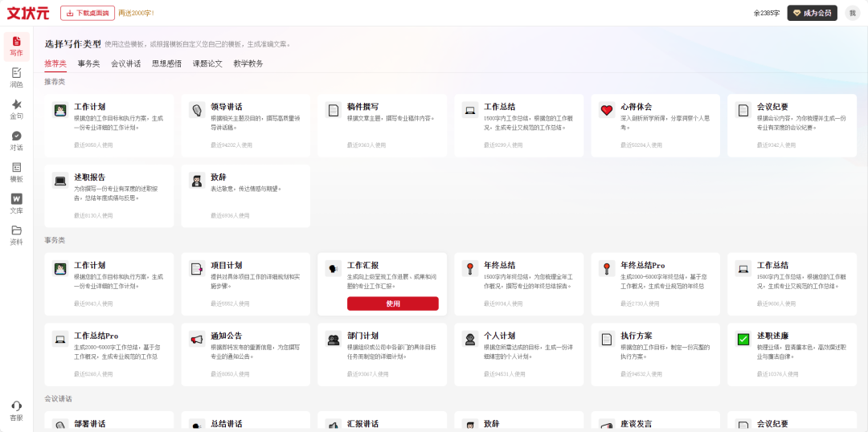This screenshot has height=432, width=868.
Task: Click the 我 profile avatar
Action: pyautogui.click(x=853, y=13)
